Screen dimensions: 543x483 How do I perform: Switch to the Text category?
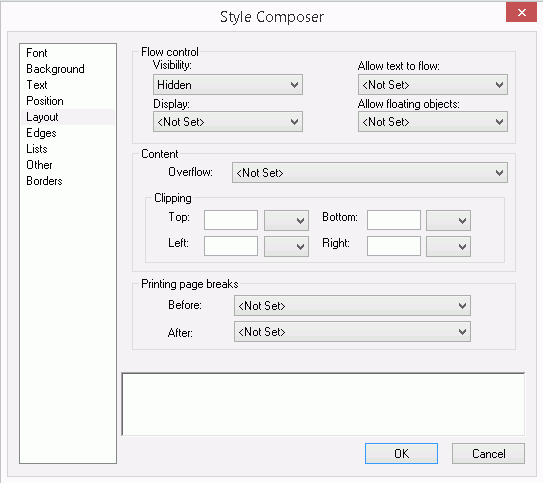[x=37, y=85]
